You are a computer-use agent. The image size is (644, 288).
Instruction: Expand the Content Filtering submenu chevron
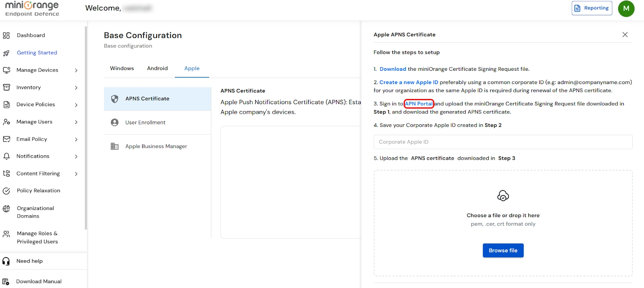(x=76, y=174)
